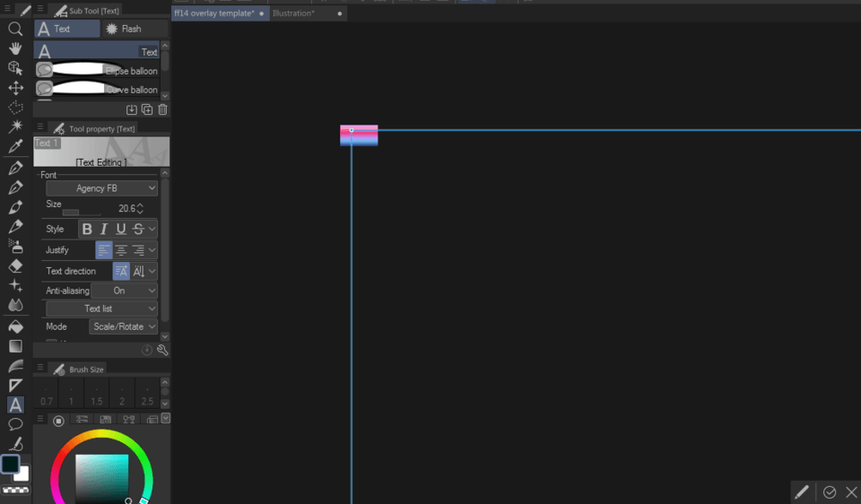Screen dimensions: 861x504
Task: Confirm text editing with checkmark icon
Action: [829, 492]
